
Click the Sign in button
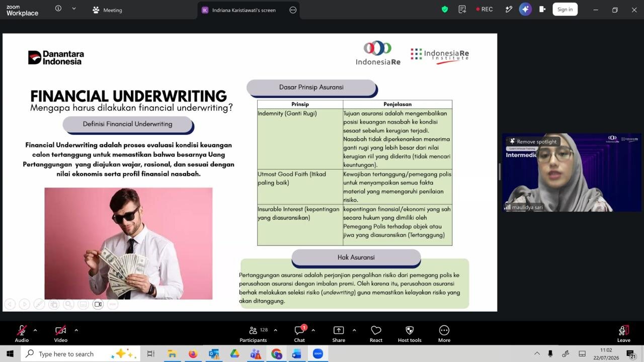point(565,9)
